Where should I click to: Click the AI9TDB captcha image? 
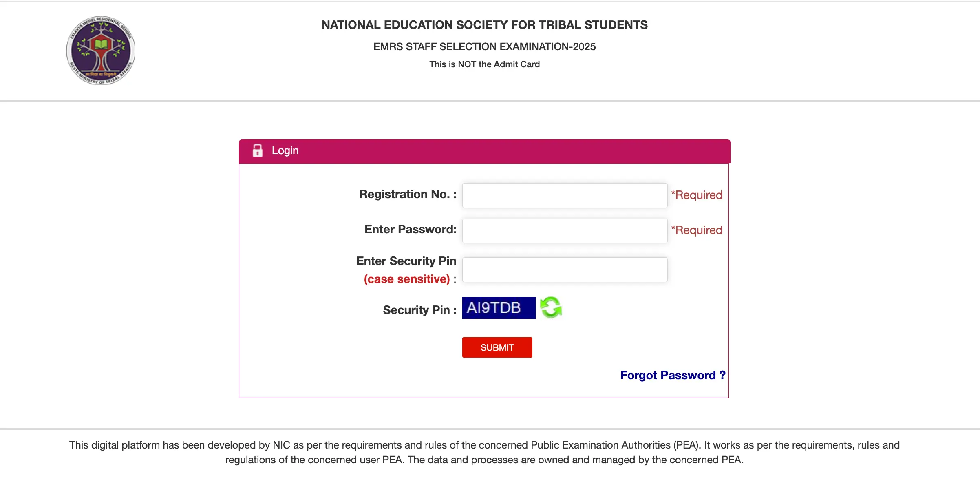[x=498, y=308]
